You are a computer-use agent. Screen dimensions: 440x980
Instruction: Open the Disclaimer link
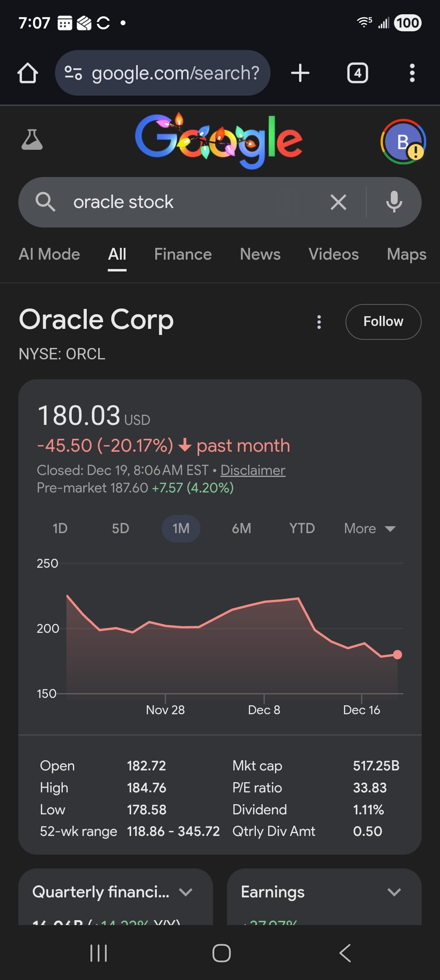coord(253,470)
